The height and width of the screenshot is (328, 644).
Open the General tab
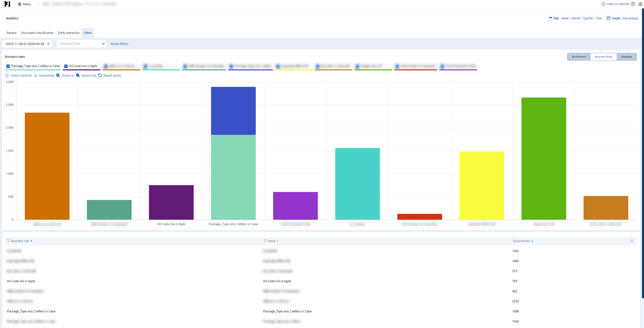click(x=11, y=33)
